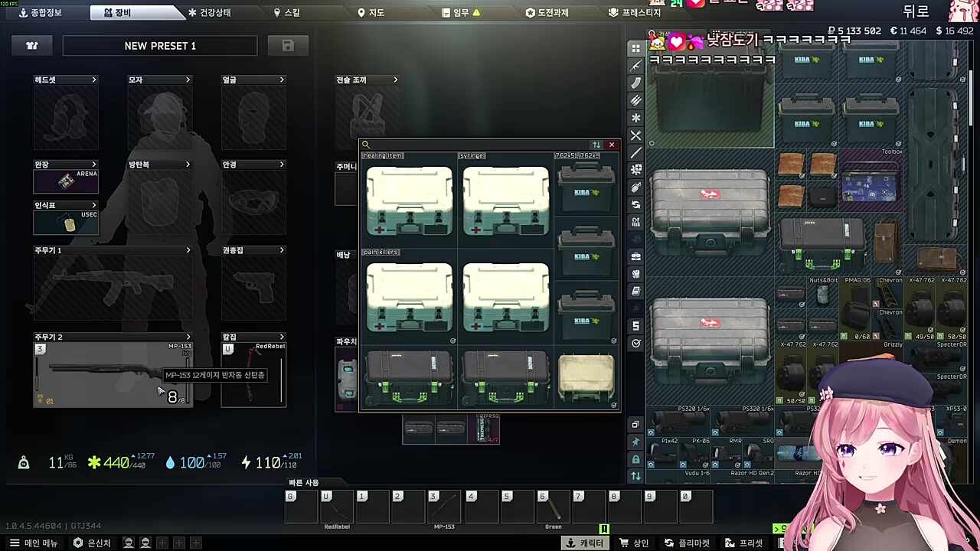The height and width of the screenshot is (551, 980).
Task: Click the checkmark circle icon in stash sidebar
Action: tap(635, 344)
